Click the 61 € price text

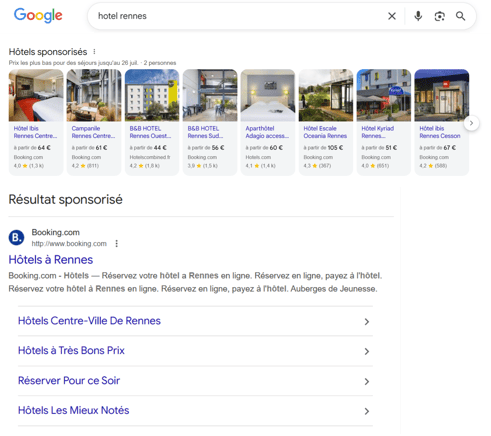(x=101, y=148)
